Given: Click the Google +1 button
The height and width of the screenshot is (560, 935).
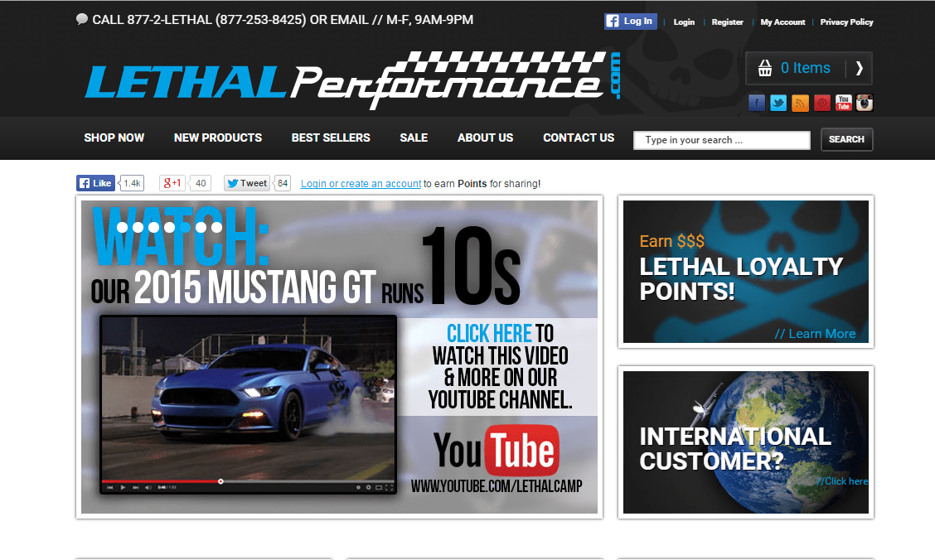Looking at the screenshot, I should (x=172, y=183).
